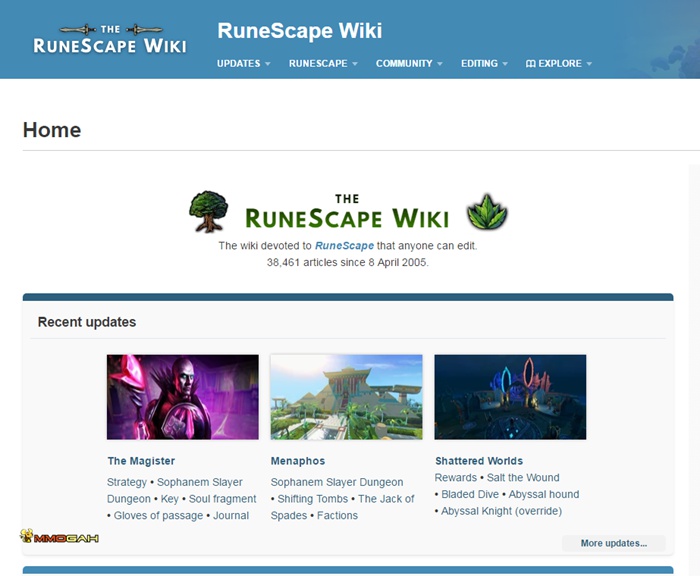Open the Shifting Tombs link

point(312,499)
